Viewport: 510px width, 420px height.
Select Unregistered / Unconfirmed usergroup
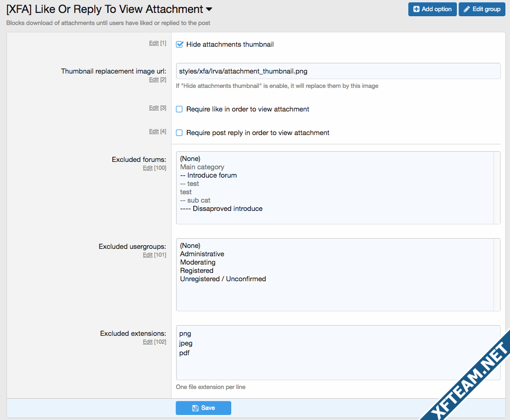(223, 279)
